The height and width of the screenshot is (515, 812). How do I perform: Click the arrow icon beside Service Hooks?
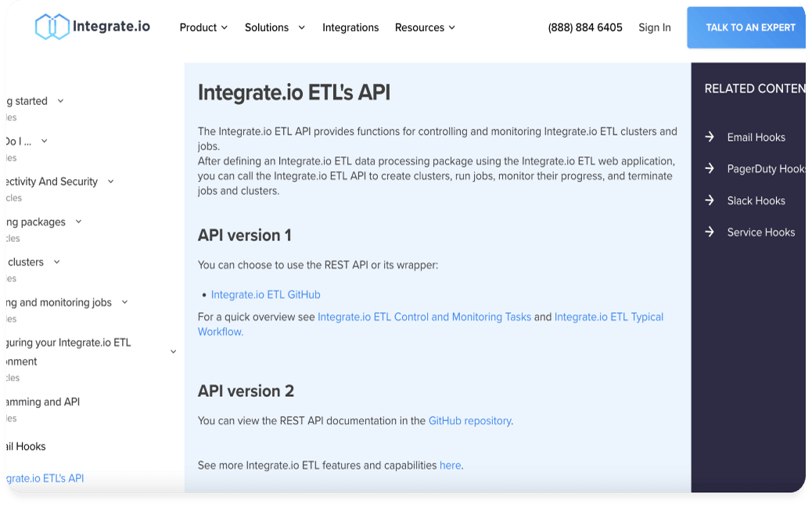(709, 232)
